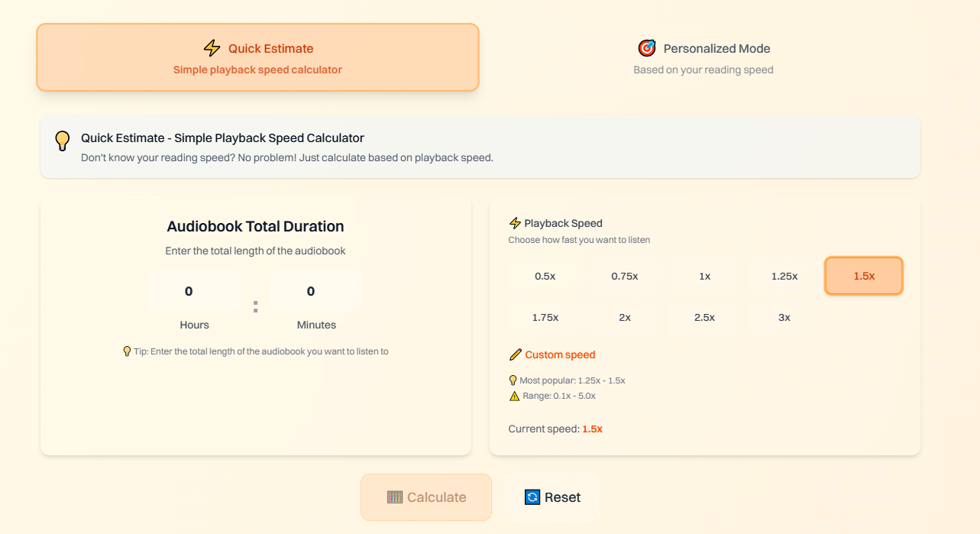Click the lightning icon beside Playback Speed
Image resolution: width=980 pixels, height=534 pixels.
pos(515,223)
